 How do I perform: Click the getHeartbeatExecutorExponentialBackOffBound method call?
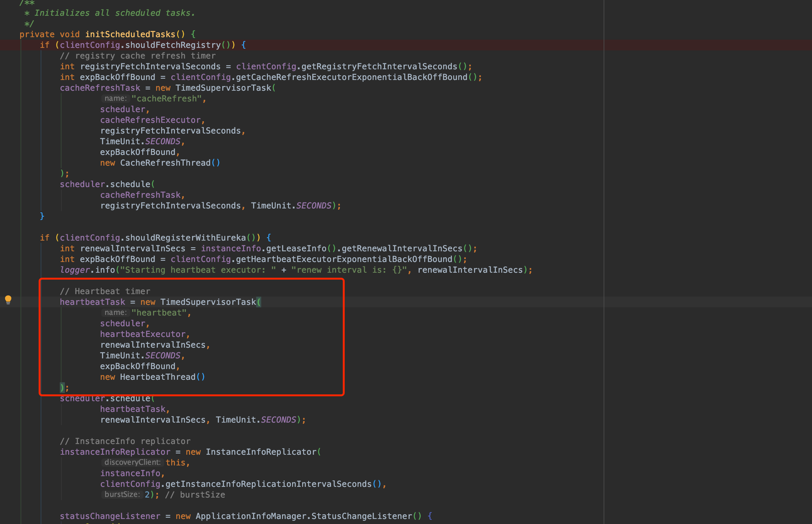coord(344,259)
